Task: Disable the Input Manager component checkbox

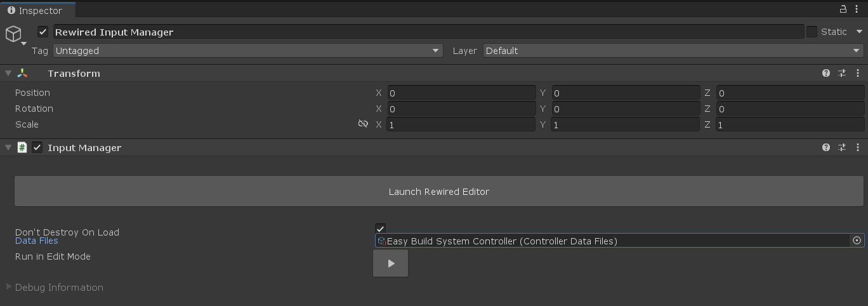Action: (x=37, y=148)
